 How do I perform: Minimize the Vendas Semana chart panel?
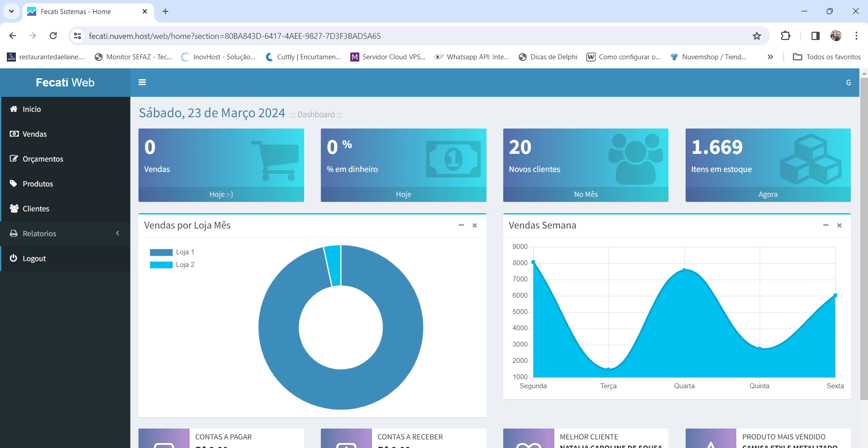tap(825, 225)
